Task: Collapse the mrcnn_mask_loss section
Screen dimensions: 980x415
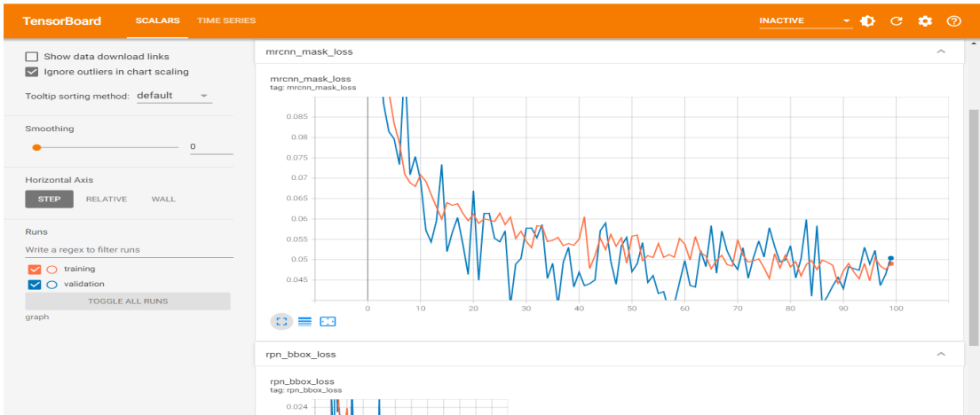Action: click(x=941, y=52)
